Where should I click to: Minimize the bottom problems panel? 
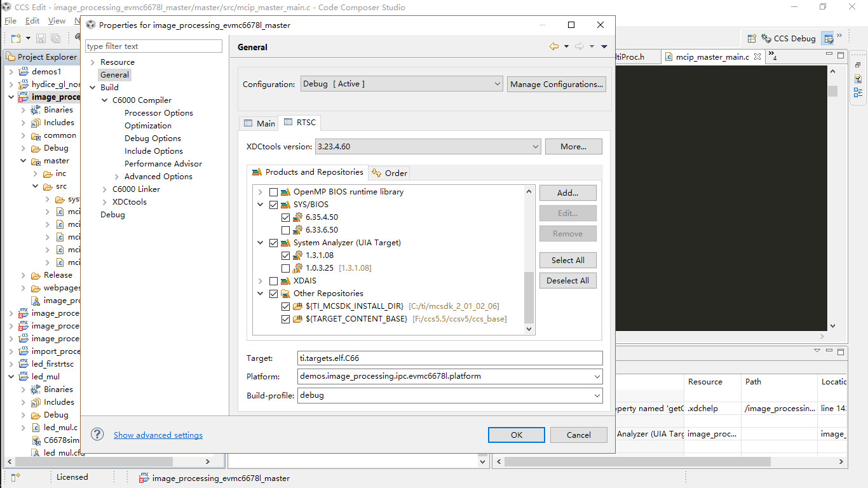[829, 351]
